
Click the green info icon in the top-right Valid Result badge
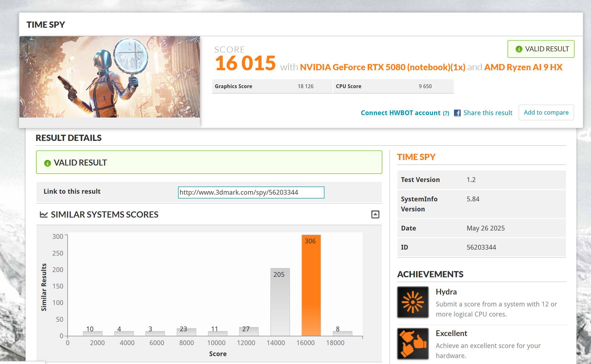(519, 49)
